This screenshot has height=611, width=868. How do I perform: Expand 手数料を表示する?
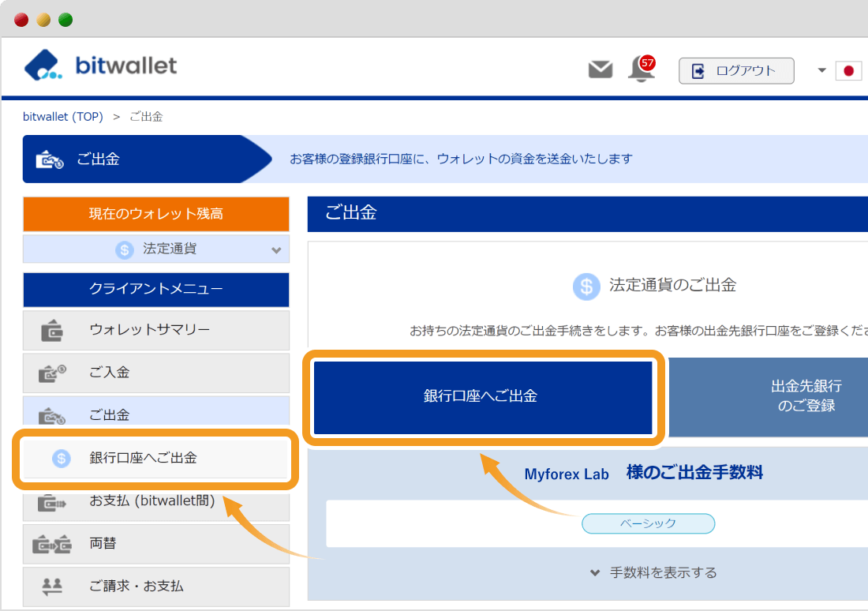(653, 573)
